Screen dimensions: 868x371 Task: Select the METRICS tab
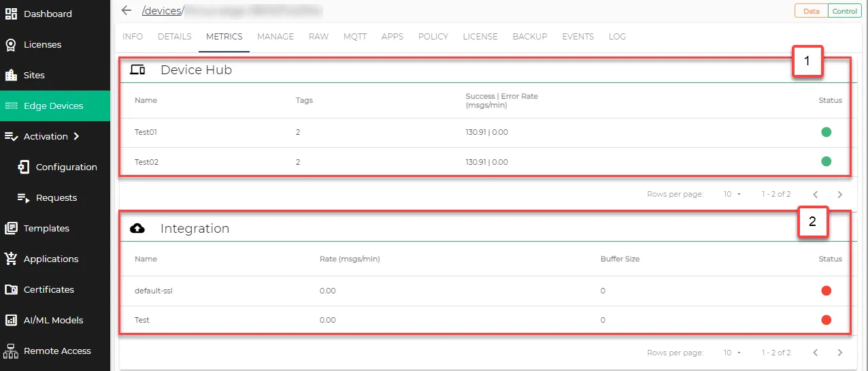point(224,37)
